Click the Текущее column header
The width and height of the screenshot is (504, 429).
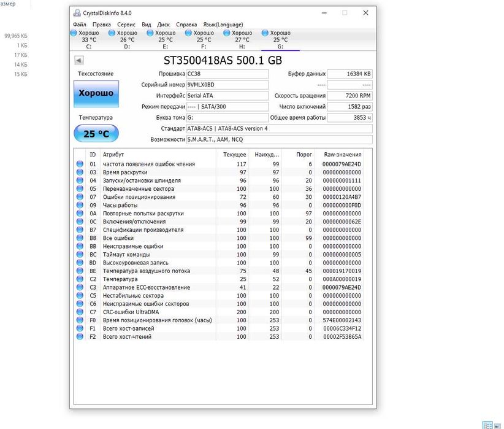232,155
